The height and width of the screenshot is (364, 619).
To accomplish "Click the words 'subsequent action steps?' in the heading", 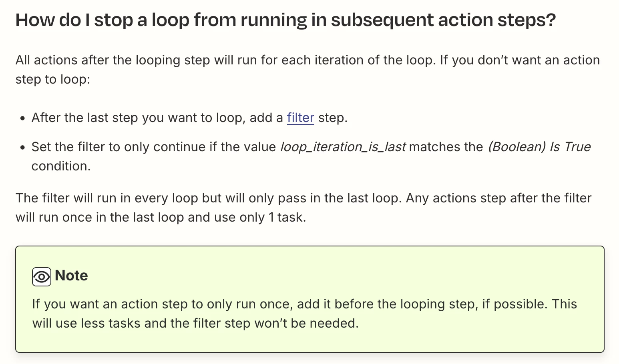I will 444,20.
